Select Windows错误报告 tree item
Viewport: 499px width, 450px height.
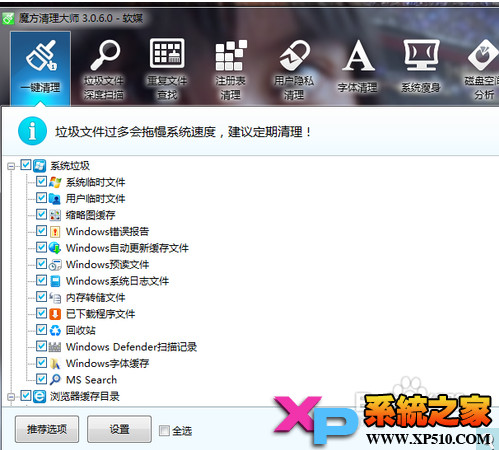[107, 231]
